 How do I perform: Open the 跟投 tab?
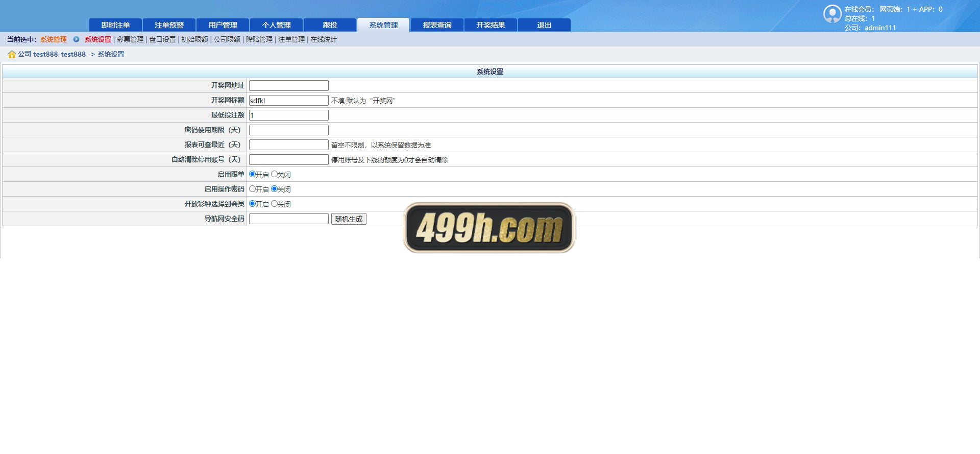pyautogui.click(x=330, y=25)
